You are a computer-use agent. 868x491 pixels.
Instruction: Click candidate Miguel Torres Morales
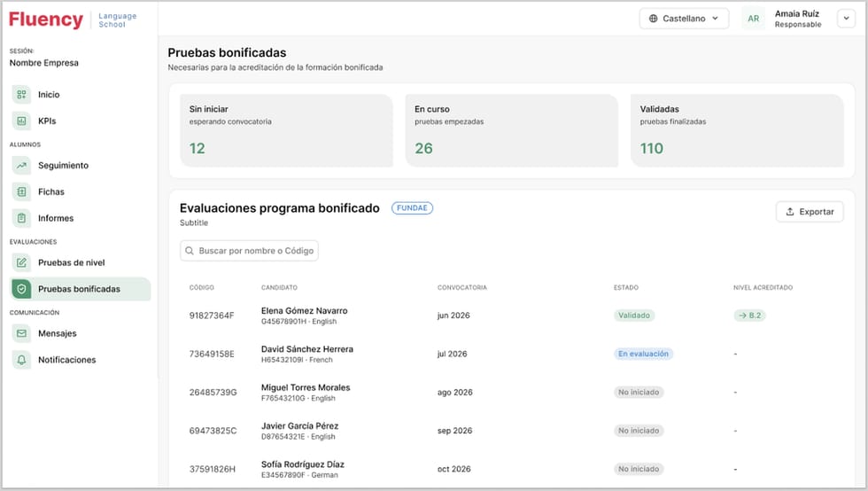pyautogui.click(x=306, y=387)
